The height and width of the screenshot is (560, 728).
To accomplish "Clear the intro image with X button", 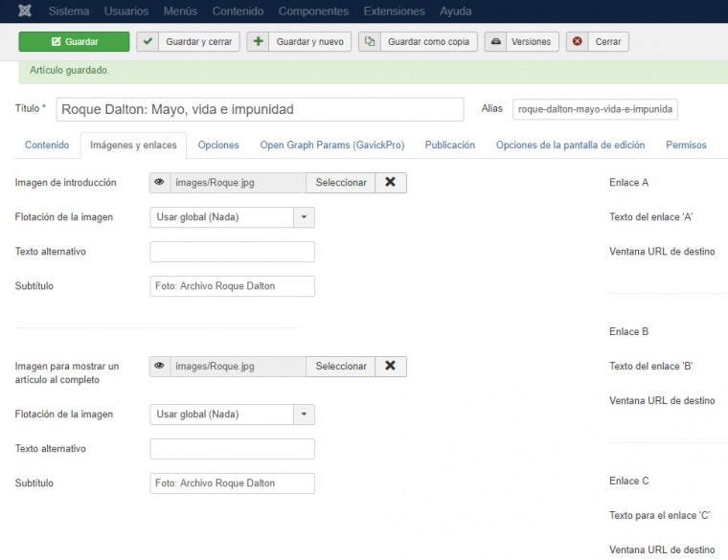I will pos(390,183).
